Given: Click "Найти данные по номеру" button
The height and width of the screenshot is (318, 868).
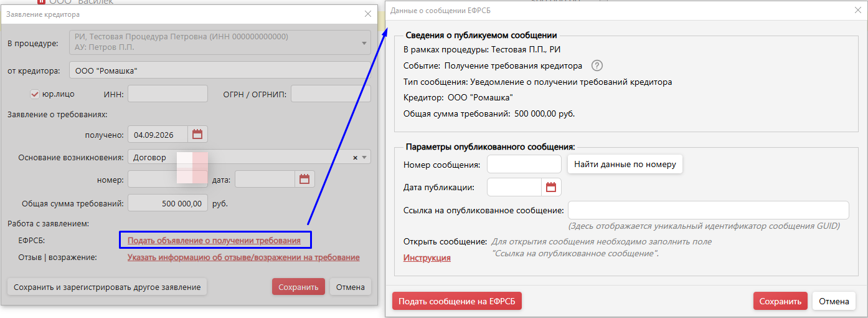Looking at the screenshot, I should (x=625, y=164).
